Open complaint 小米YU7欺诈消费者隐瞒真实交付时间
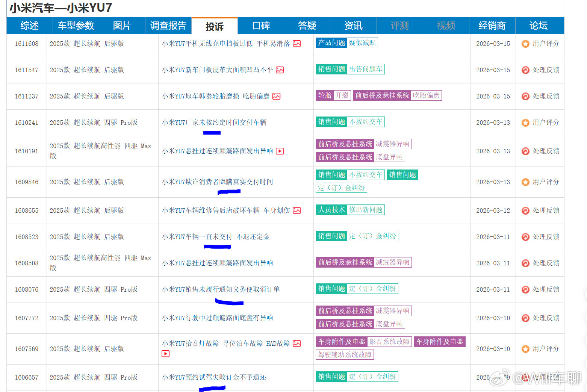Screen dimensions: 587x392 tap(218, 182)
